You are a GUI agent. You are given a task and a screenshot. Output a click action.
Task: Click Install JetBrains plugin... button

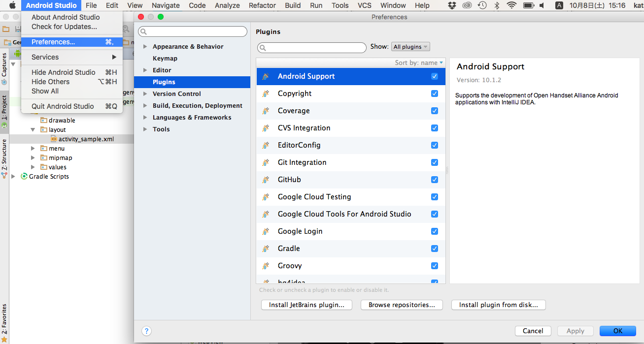pos(306,305)
